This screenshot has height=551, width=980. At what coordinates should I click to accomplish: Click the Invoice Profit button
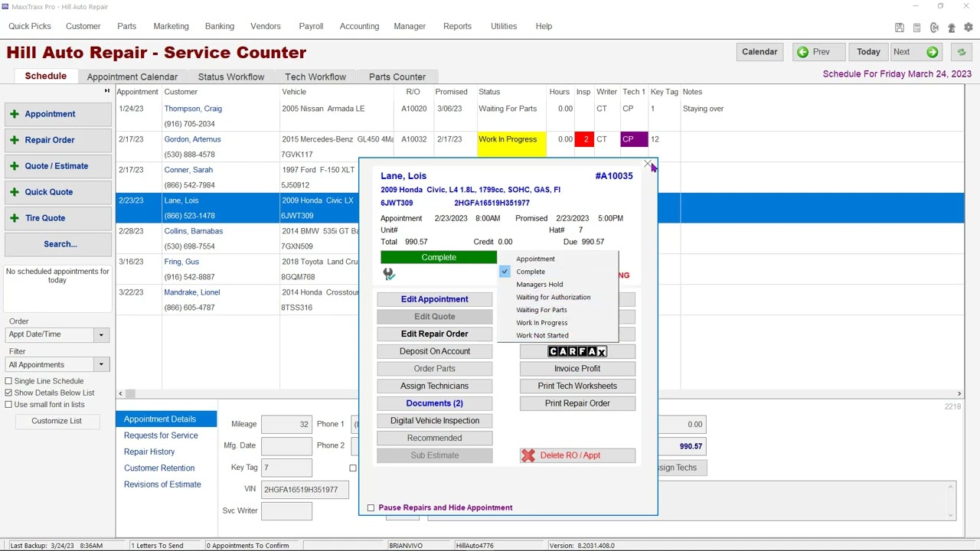point(577,369)
